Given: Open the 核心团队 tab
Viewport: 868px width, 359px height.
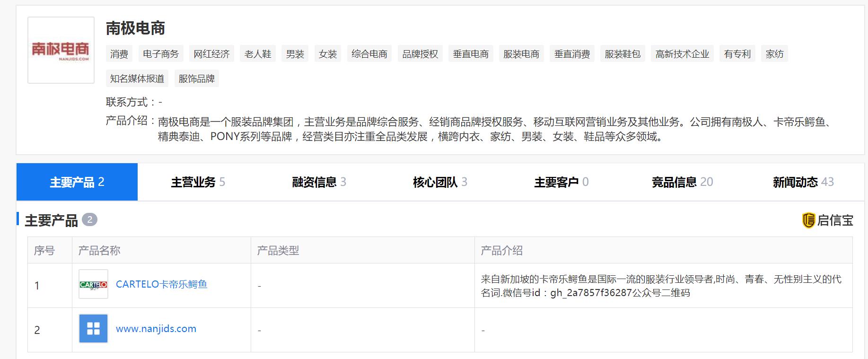Looking at the screenshot, I should [x=440, y=182].
